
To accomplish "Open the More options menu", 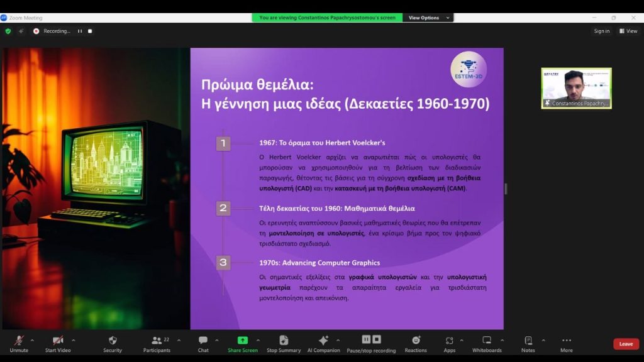I will 567,344.
